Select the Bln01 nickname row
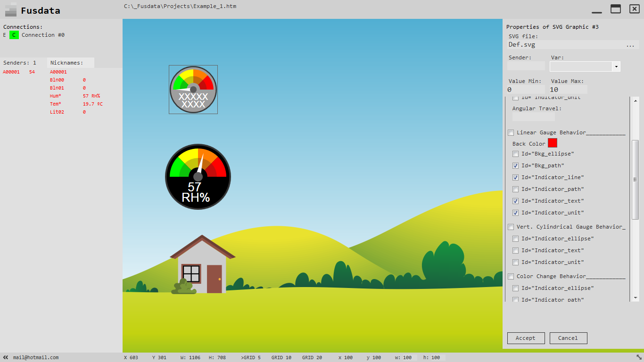The height and width of the screenshot is (362, 644). pos(68,88)
